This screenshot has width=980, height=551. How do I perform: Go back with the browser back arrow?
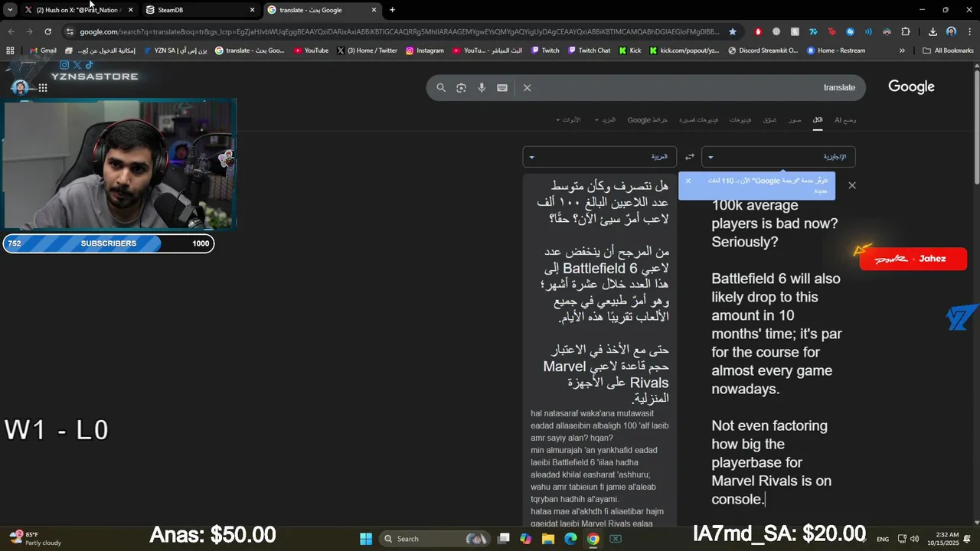pos(11,31)
